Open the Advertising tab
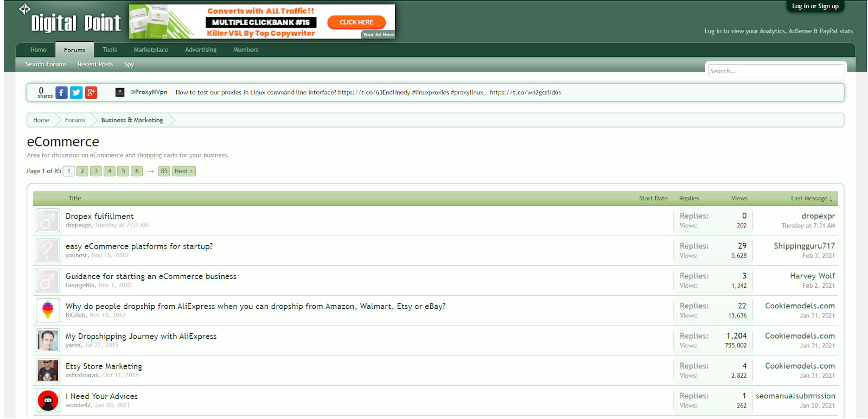The image size is (868, 419). point(201,50)
